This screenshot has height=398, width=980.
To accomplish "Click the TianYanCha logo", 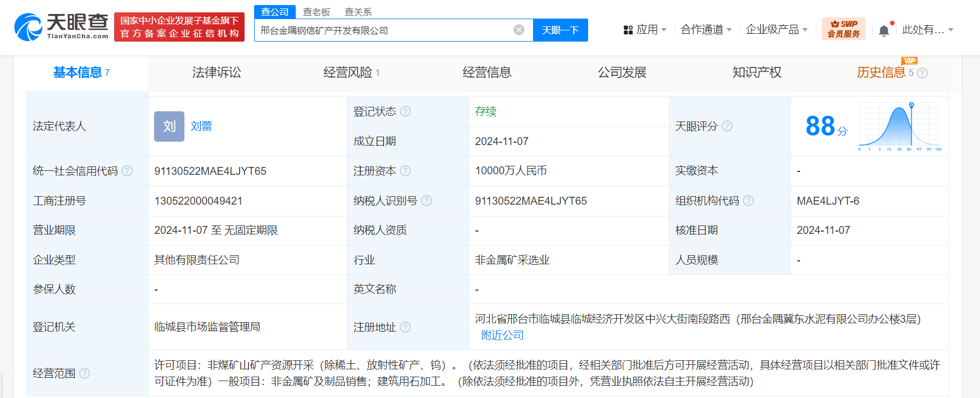I will [x=61, y=26].
